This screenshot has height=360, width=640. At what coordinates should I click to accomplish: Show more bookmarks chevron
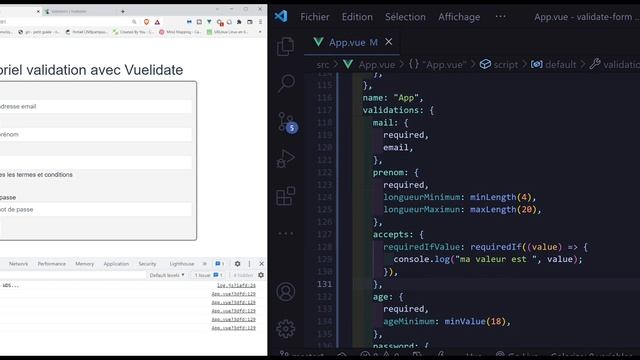pos(260,32)
